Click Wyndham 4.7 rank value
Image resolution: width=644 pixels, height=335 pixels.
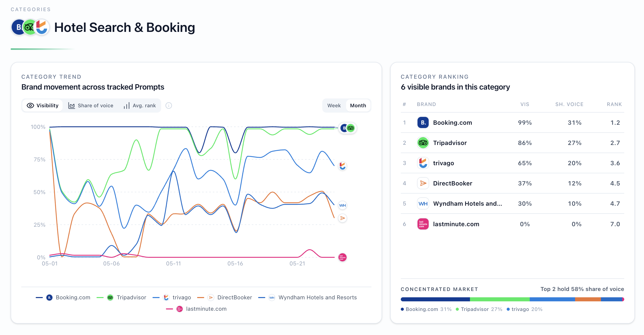tap(615, 204)
